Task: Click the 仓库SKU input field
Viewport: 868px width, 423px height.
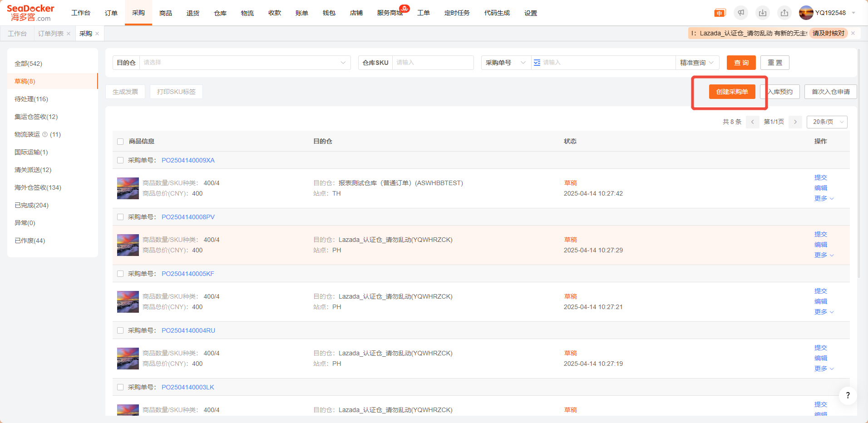Action: coord(432,63)
